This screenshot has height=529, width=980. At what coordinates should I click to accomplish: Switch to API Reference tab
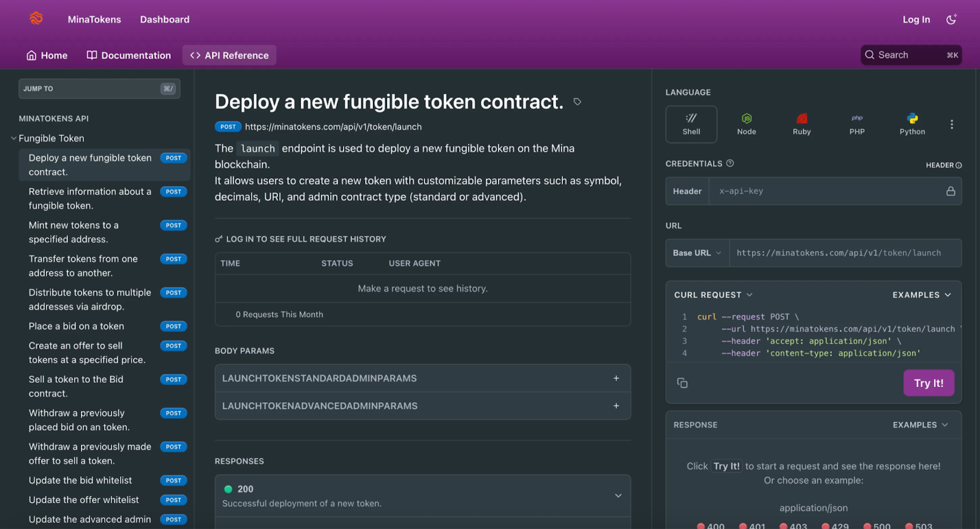click(229, 55)
